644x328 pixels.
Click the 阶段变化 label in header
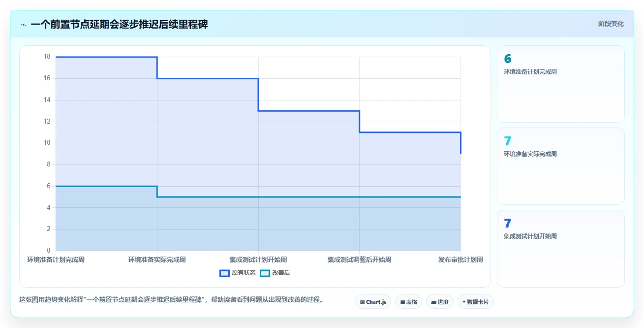611,24
